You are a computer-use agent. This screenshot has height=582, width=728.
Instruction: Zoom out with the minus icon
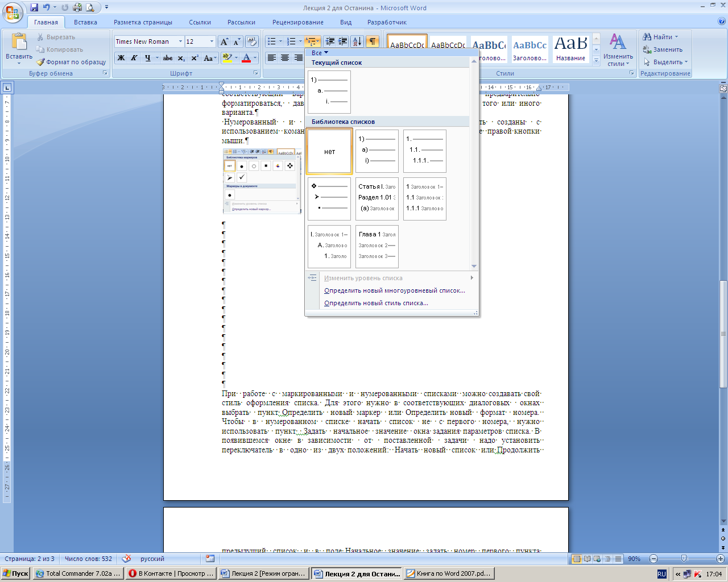click(x=653, y=559)
